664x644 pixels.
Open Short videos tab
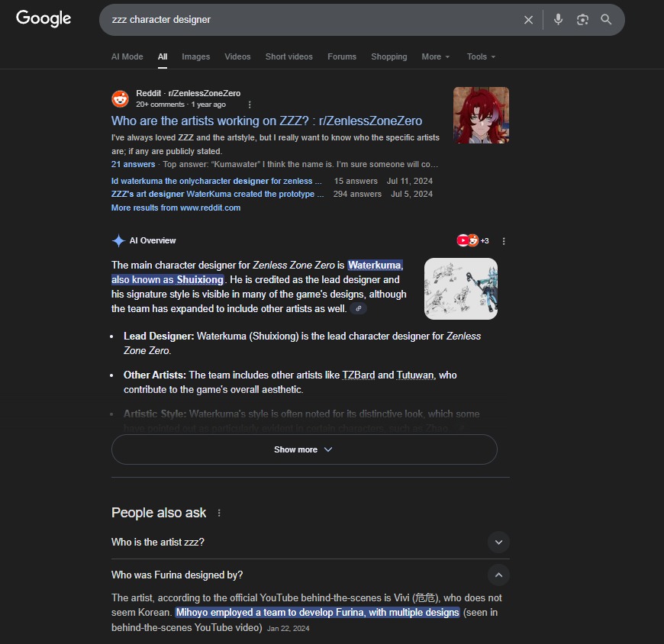click(x=288, y=56)
